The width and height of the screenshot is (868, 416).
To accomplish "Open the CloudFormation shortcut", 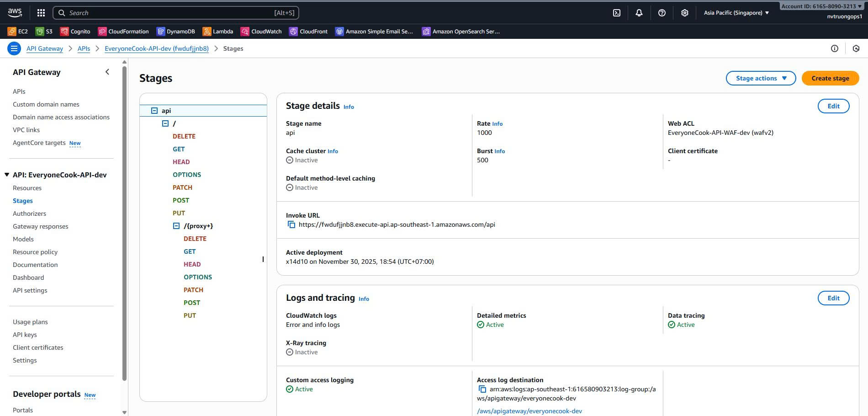I will pyautogui.click(x=123, y=32).
